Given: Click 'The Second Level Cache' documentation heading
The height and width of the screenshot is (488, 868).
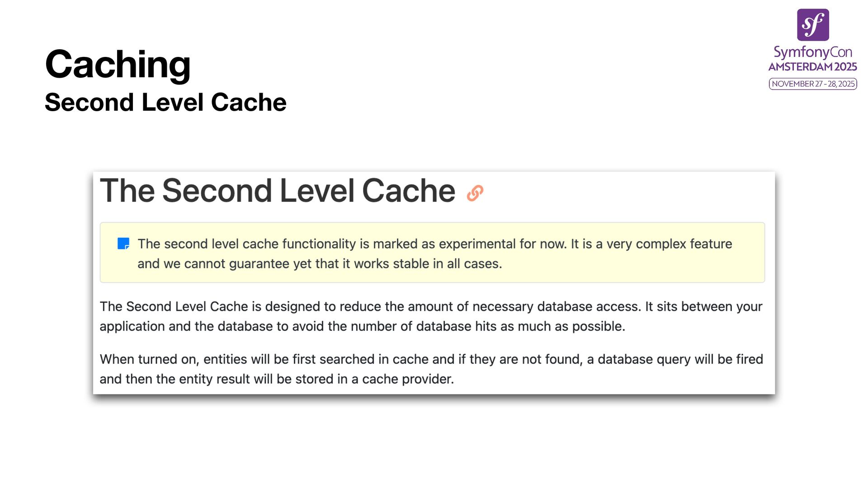Looking at the screenshot, I should (278, 191).
